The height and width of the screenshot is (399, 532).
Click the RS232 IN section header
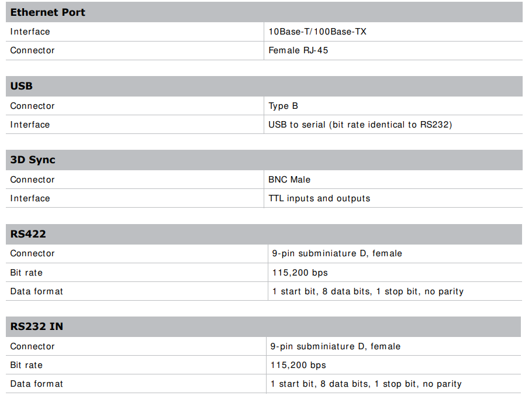pos(37,326)
